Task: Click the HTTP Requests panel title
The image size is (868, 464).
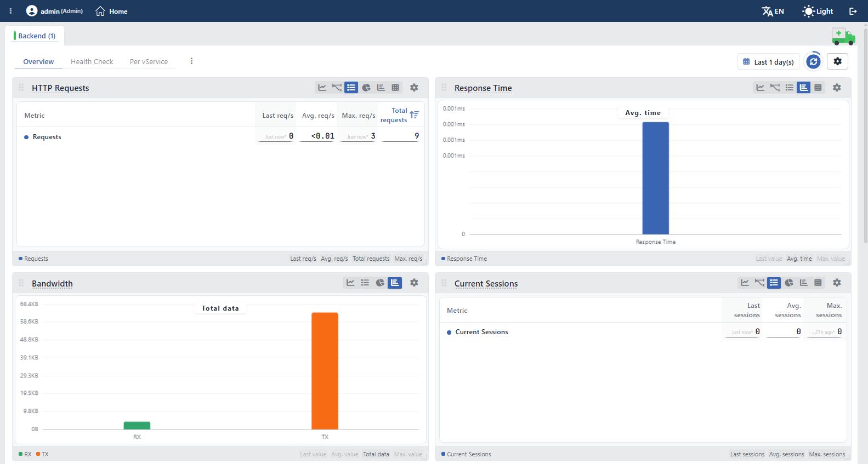Action: [60, 88]
